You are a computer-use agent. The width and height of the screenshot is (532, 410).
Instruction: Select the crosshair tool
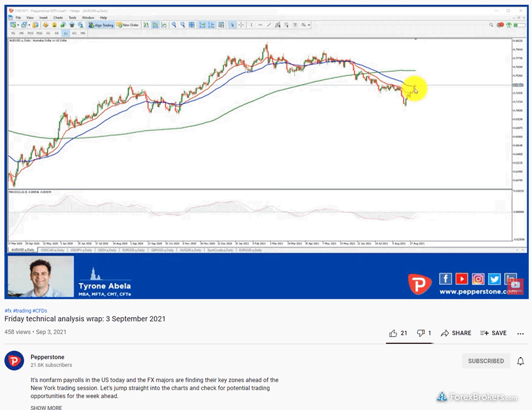[x=241, y=25]
